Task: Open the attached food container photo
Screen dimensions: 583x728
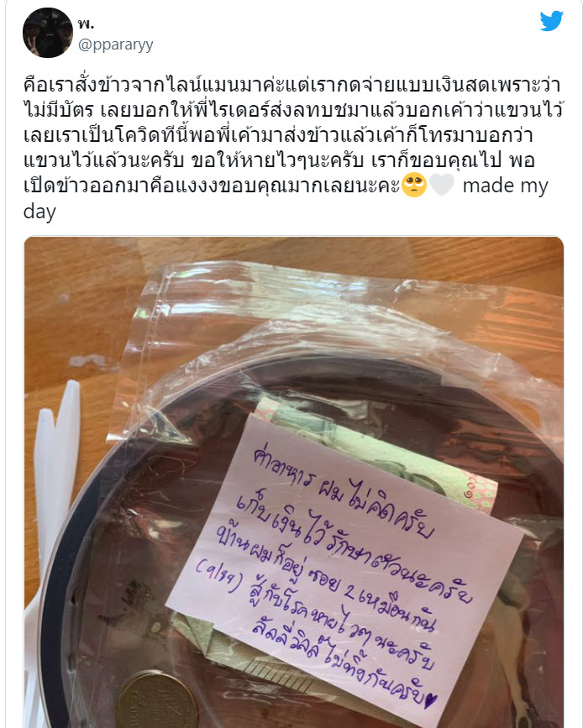Action: [x=294, y=482]
